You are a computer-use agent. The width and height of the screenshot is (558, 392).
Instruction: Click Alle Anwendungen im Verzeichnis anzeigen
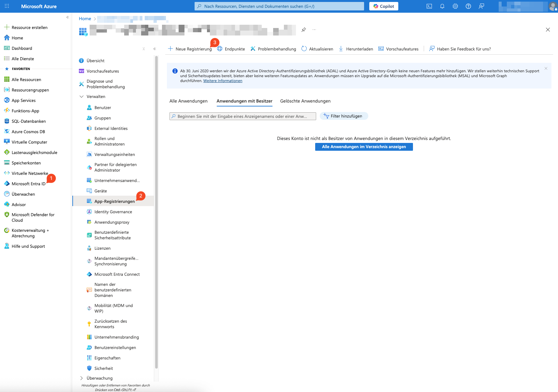(x=363, y=147)
